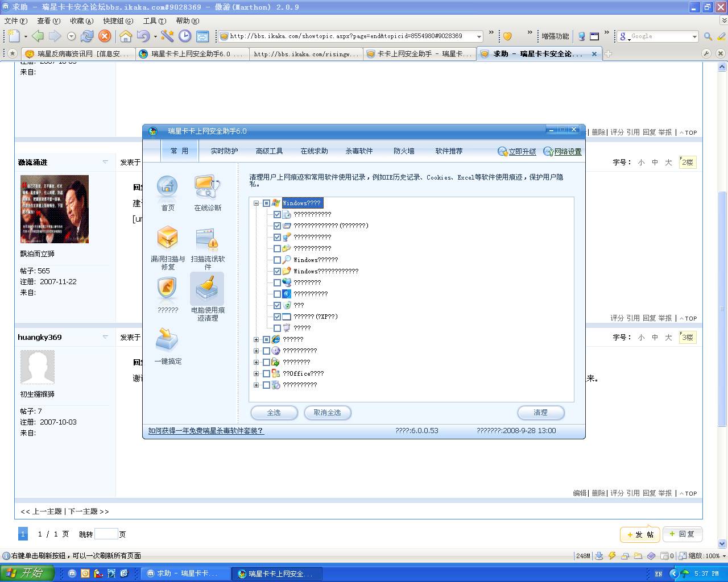728x582 pixels.
Task: Uncheck the Windows???????????? folder item checkbox
Action: [x=277, y=271]
